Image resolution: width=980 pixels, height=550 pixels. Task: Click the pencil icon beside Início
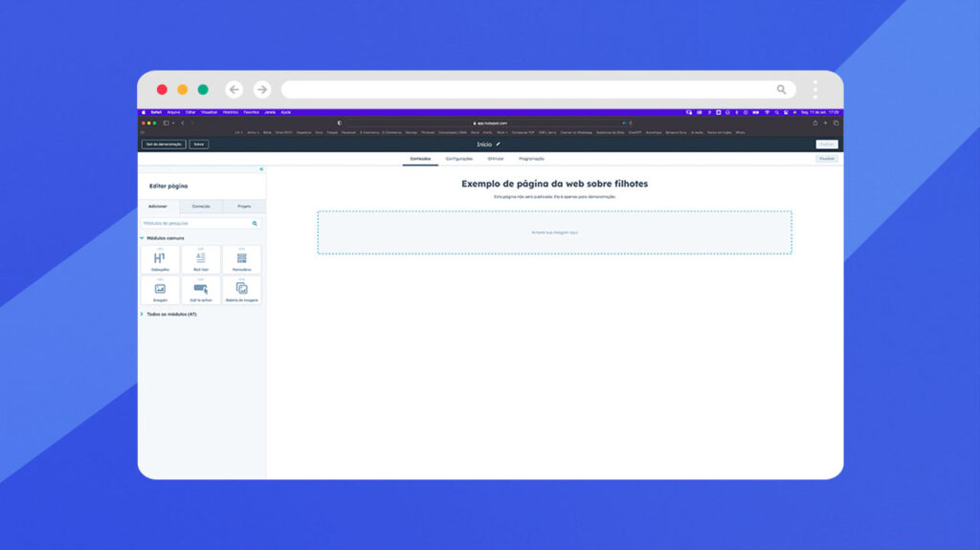click(x=498, y=144)
